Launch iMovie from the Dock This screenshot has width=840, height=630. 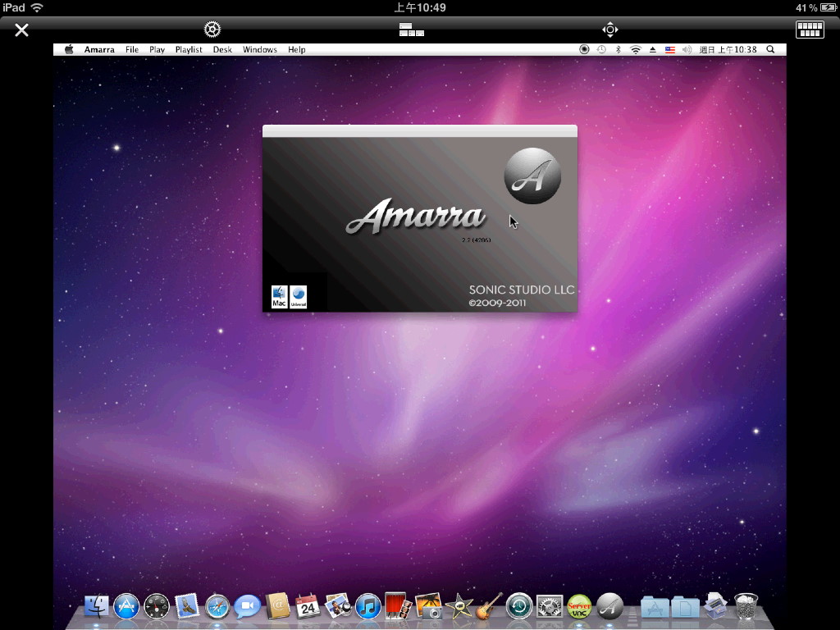coord(459,606)
